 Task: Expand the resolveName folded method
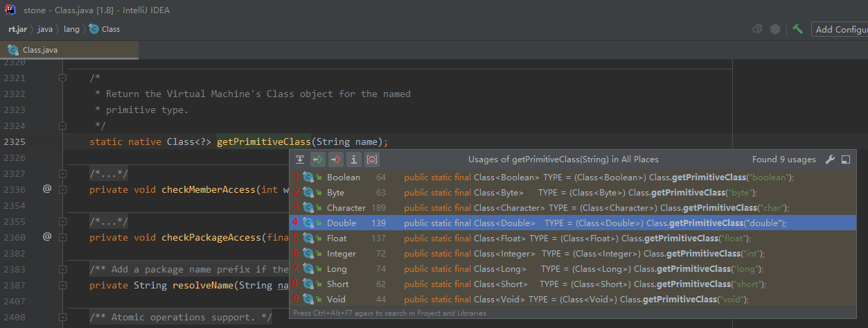(x=62, y=285)
